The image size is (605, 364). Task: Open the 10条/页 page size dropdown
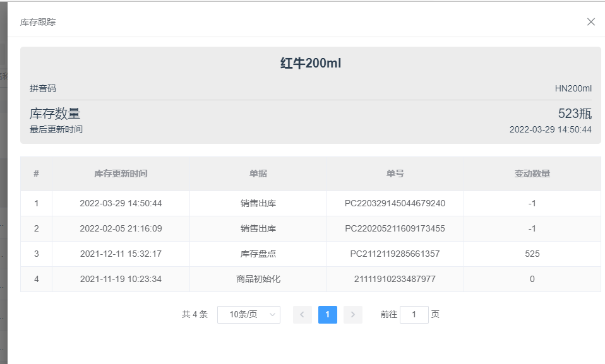(249, 315)
